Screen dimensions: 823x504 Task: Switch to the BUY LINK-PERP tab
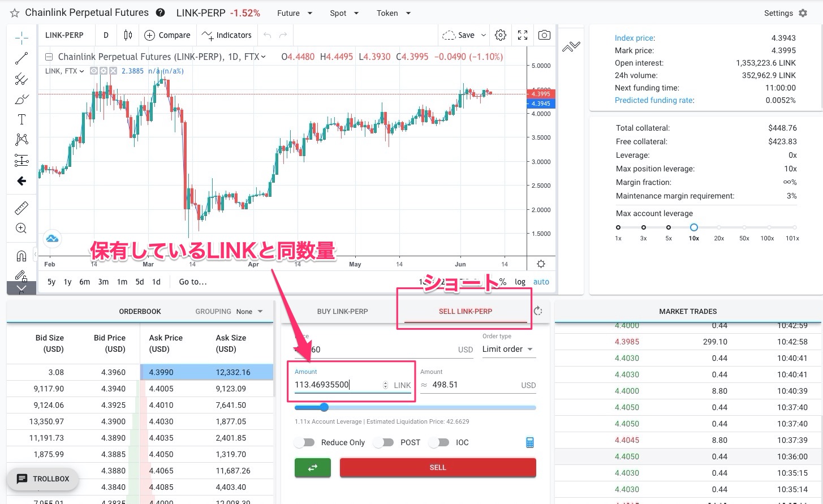(342, 312)
